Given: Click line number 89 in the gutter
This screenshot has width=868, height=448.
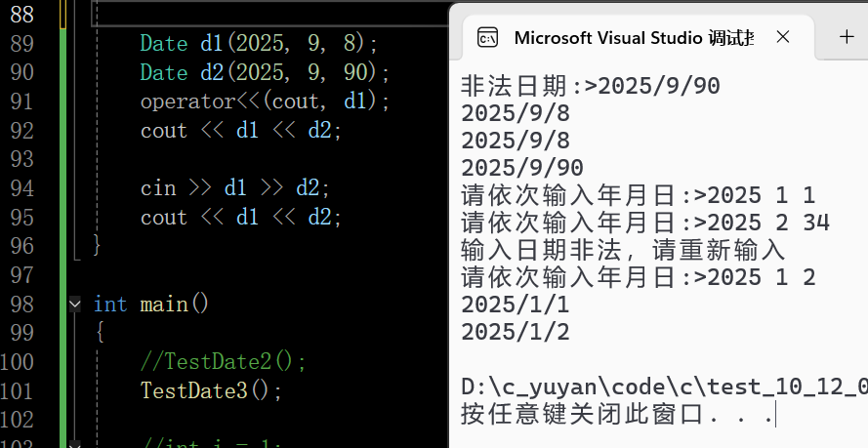Looking at the screenshot, I should pyautogui.click(x=22, y=43).
